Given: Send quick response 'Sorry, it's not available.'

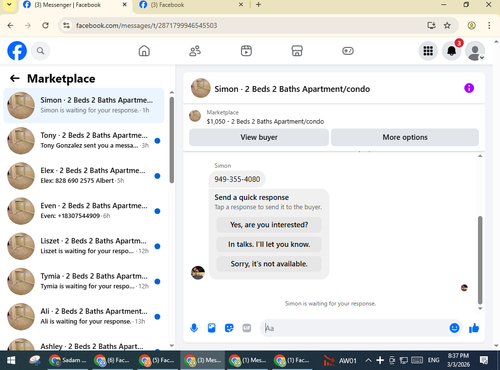Looking at the screenshot, I should click(269, 264).
